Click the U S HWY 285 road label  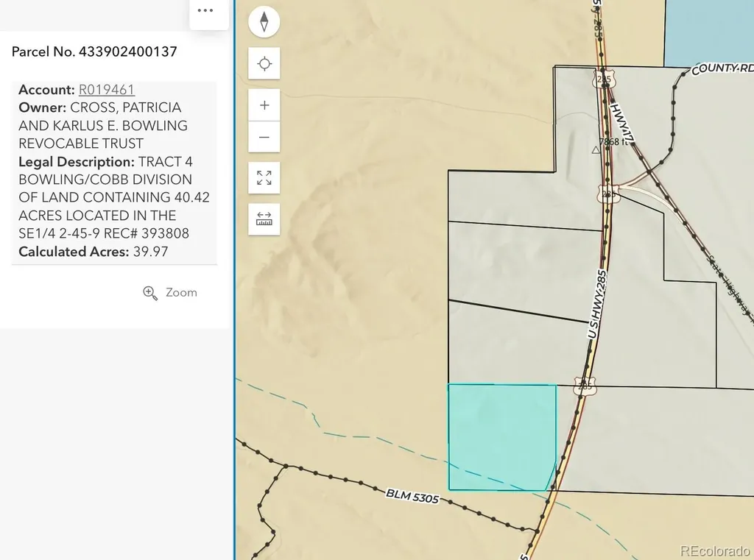(x=596, y=305)
